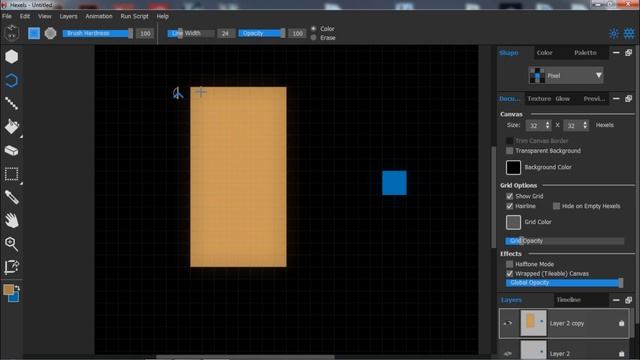Select the Erase radio button
The height and width of the screenshot is (360, 640).
coord(313,38)
